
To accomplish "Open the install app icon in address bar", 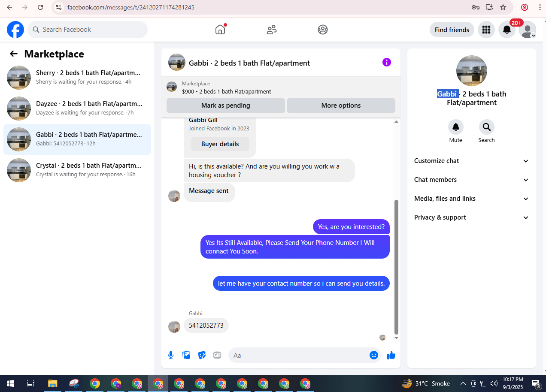I will coord(489,7).
